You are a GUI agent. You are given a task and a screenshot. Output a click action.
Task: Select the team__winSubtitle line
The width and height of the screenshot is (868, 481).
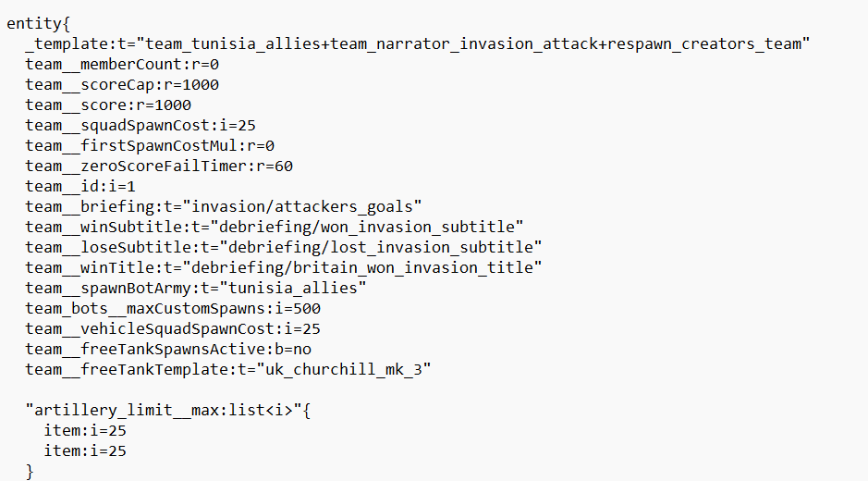275,228
